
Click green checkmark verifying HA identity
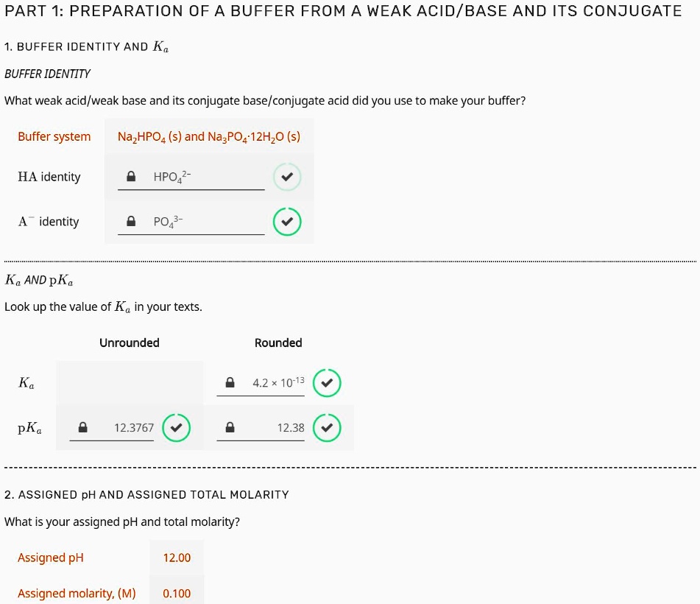tap(287, 176)
